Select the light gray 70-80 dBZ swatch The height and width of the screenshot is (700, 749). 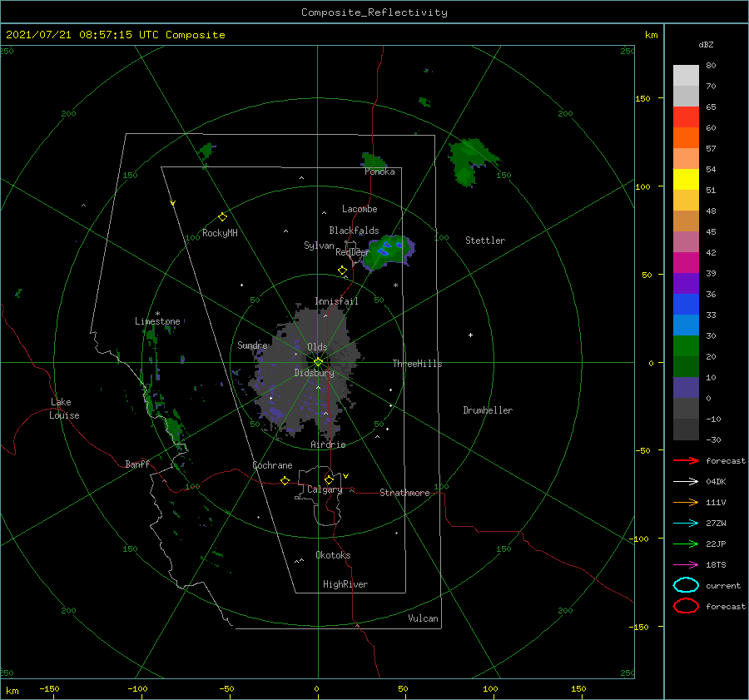tap(686, 75)
